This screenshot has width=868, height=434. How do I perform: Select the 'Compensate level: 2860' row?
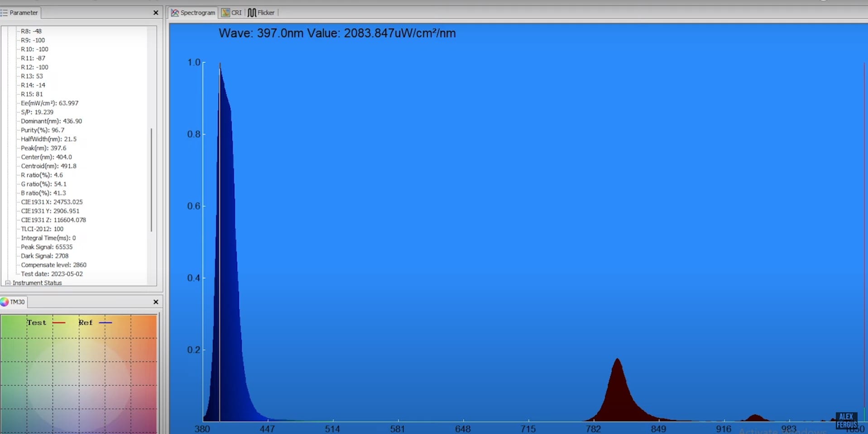click(x=53, y=265)
